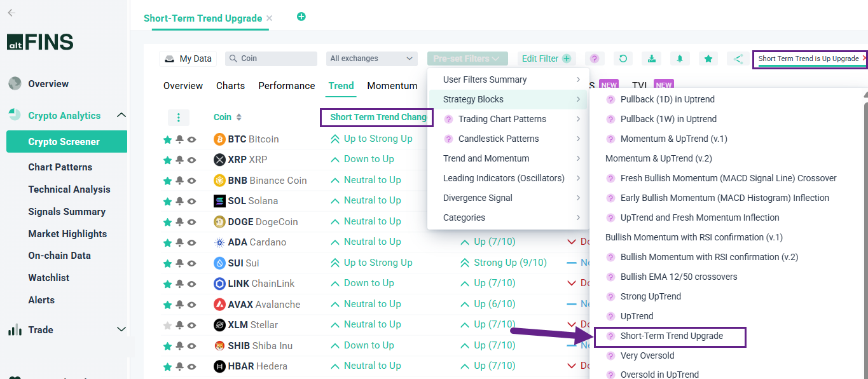Select Short-Term Trend Upgrade from the submenu
This screenshot has width=868, height=379.
[x=672, y=336]
